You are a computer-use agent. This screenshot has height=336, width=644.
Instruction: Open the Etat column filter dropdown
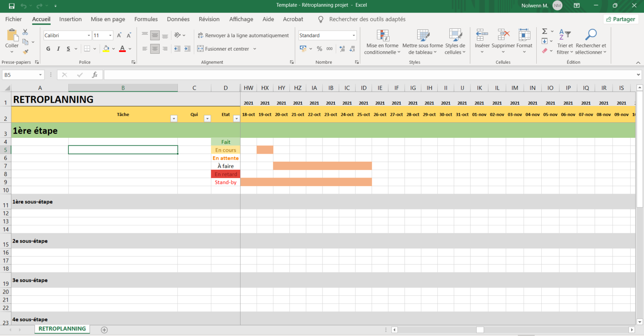coord(236,119)
